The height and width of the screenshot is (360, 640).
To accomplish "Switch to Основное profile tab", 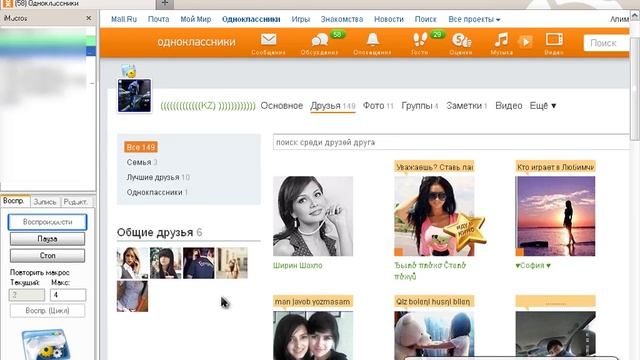I will (282, 106).
